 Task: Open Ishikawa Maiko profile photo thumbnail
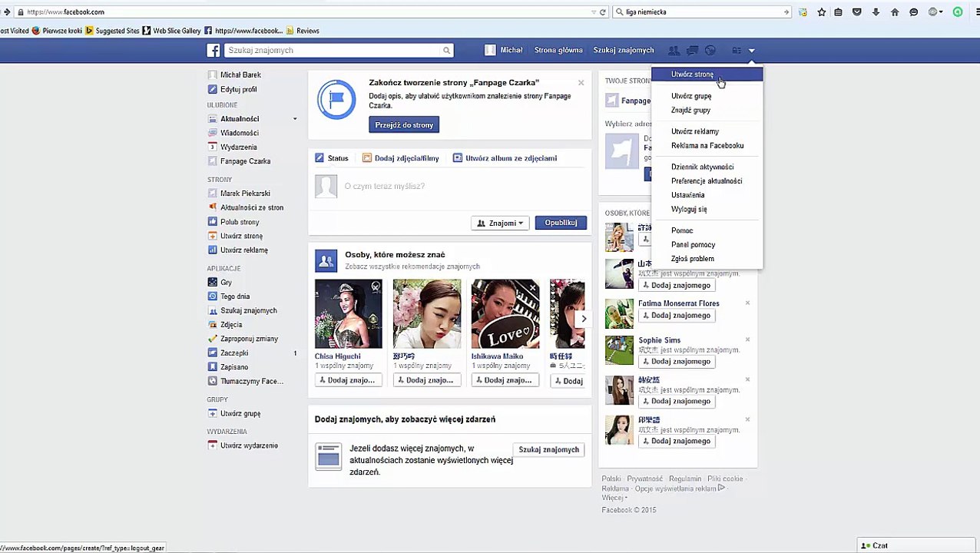505,314
